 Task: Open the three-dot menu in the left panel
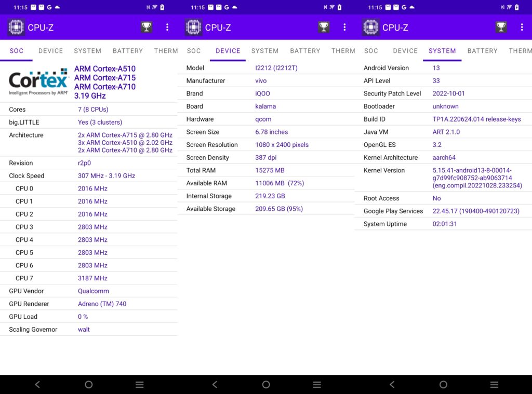(167, 27)
